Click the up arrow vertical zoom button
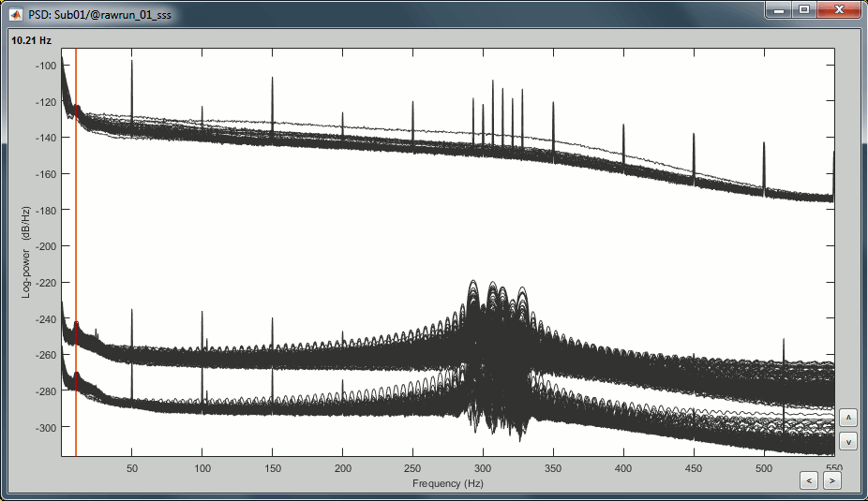Screen dimensions: 868x501 tap(848, 418)
